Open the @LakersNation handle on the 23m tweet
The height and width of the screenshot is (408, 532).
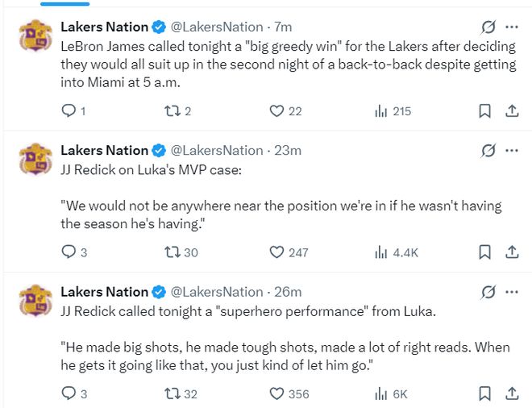coord(217,151)
